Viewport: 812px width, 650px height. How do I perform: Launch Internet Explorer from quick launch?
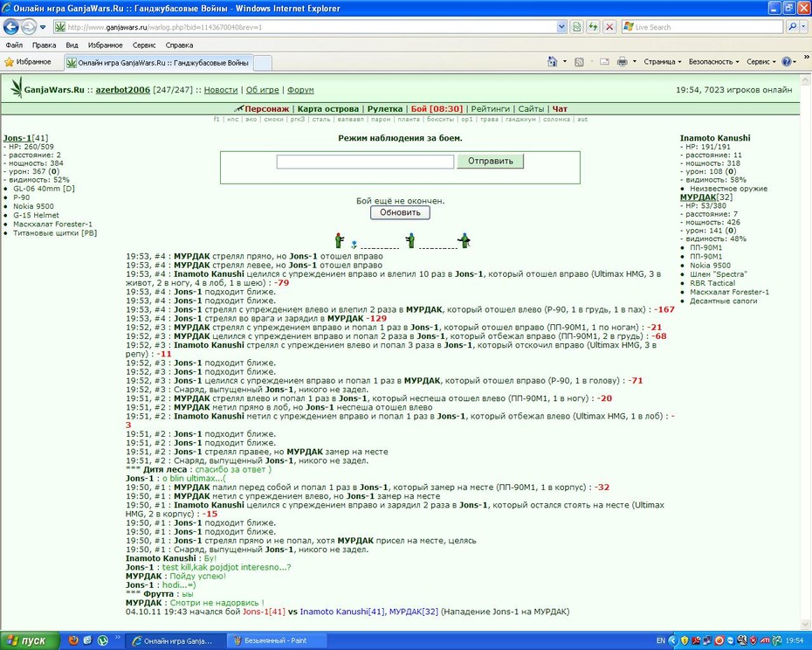point(88,640)
